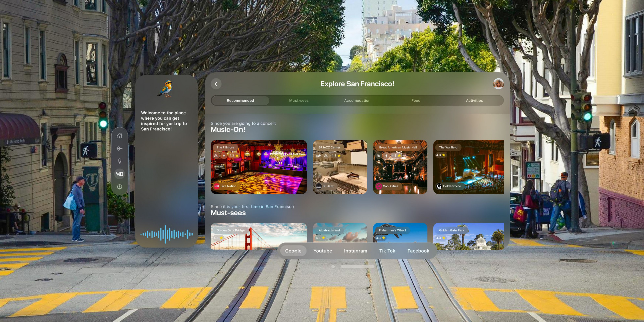Go back with the chevron button

point(216,84)
